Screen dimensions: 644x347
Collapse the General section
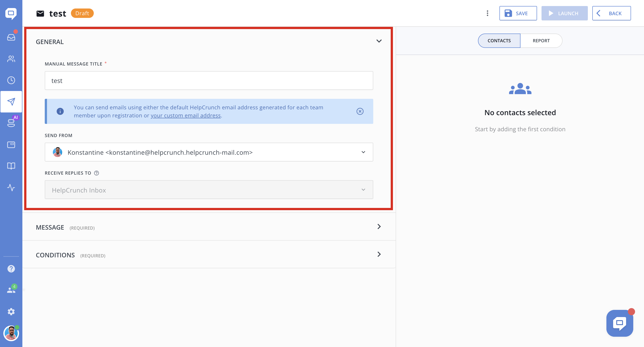click(379, 41)
